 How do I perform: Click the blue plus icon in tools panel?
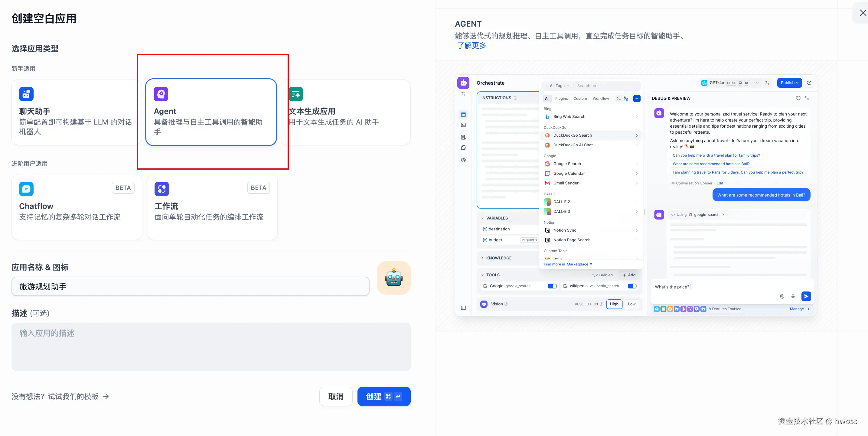(x=637, y=98)
